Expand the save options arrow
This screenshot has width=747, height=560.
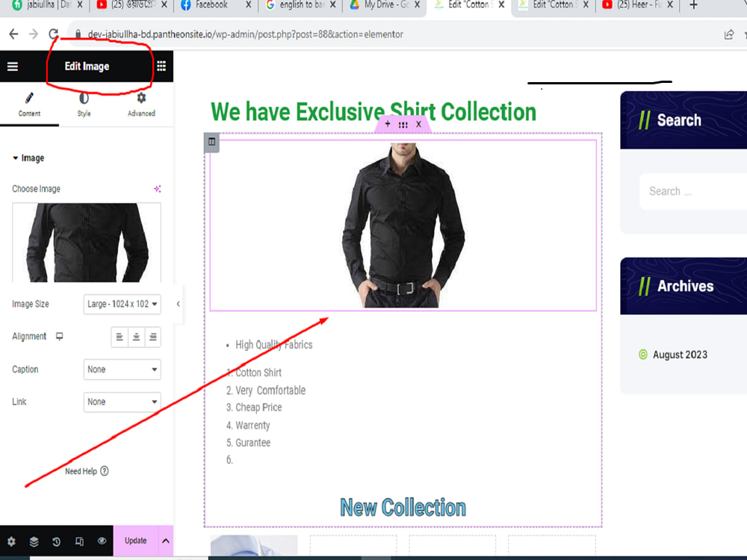tap(166, 541)
